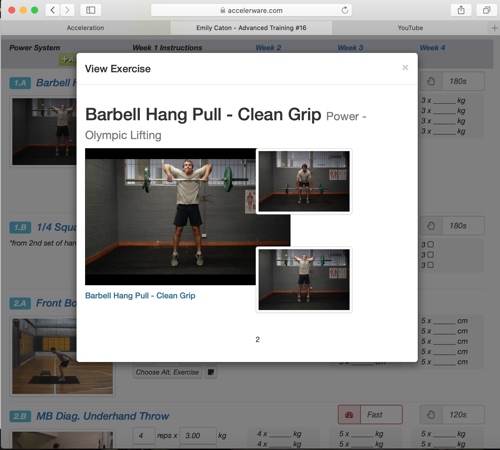Image resolution: width=500 pixels, height=450 pixels.
Task: Open the Safari share icon
Action: click(x=461, y=10)
